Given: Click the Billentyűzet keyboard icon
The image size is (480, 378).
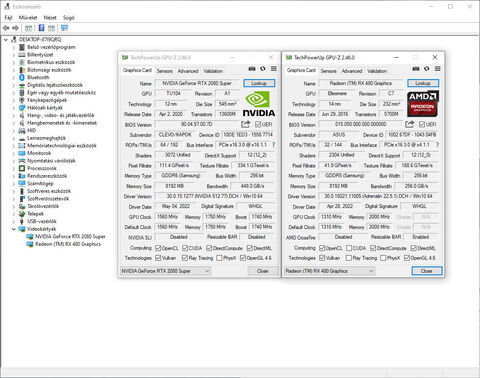Looking at the screenshot, I should (22, 55).
